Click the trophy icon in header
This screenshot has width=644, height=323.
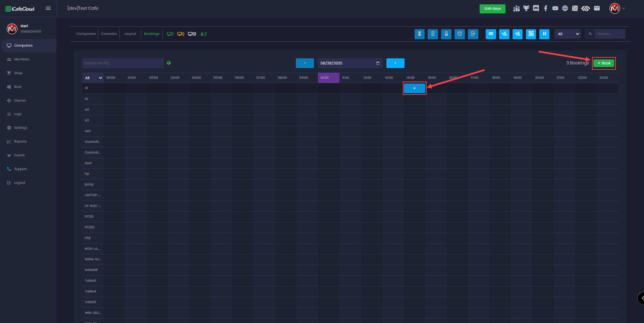(x=526, y=8)
